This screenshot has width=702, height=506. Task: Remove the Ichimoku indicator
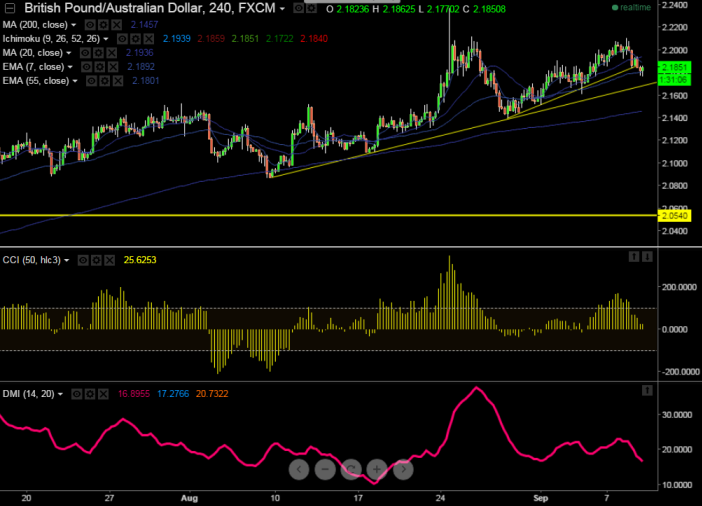point(149,39)
